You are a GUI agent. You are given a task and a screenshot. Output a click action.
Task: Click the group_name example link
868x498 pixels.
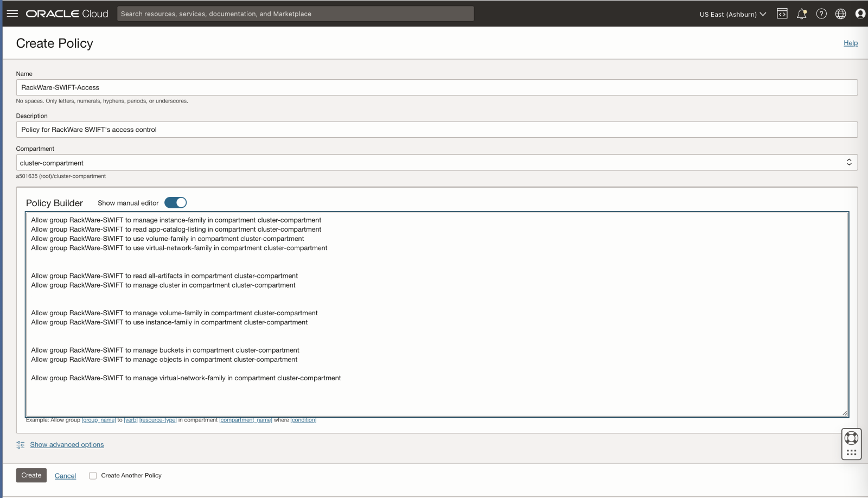(99, 420)
